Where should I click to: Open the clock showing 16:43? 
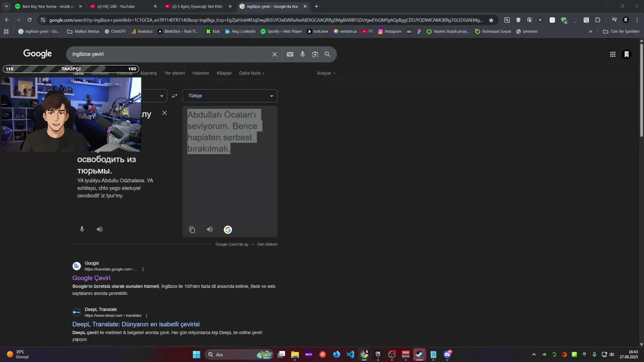pos(629,354)
